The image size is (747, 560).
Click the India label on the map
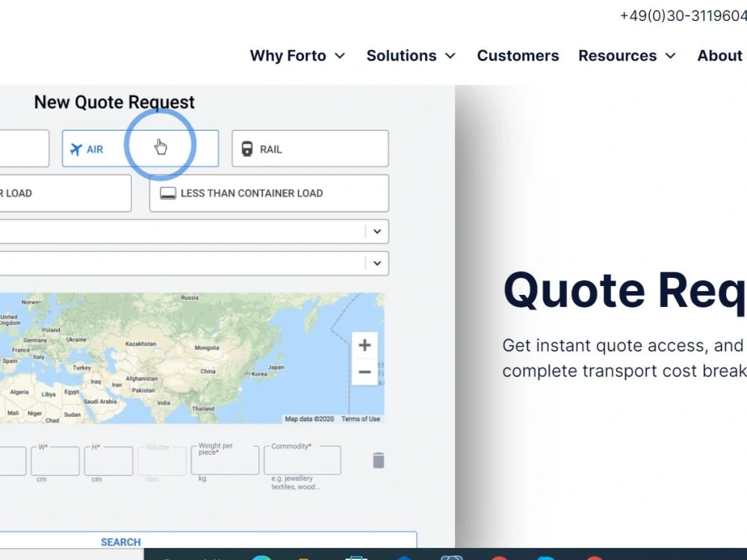point(164,403)
